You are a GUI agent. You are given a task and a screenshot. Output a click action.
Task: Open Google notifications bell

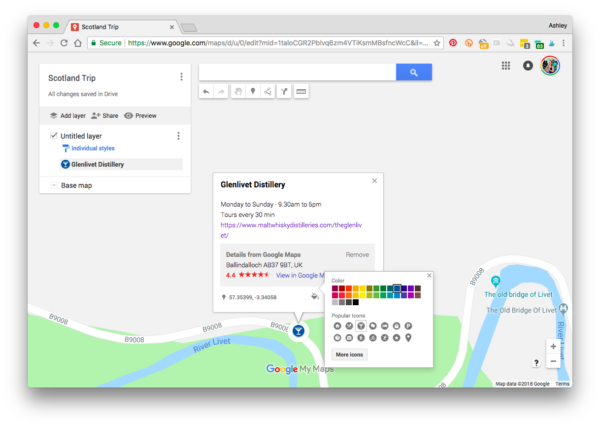point(528,66)
